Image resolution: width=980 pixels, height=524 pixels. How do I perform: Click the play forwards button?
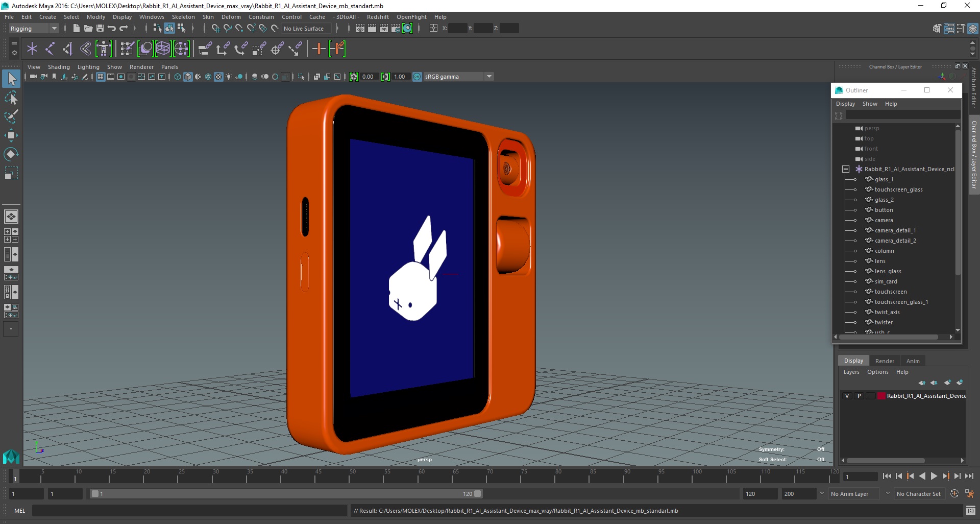(x=934, y=476)
